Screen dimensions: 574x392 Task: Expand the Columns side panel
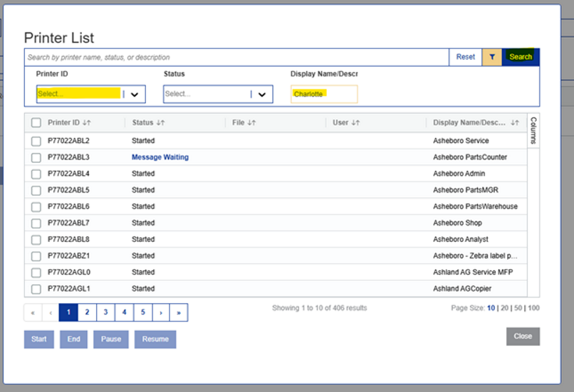(533, 130)
